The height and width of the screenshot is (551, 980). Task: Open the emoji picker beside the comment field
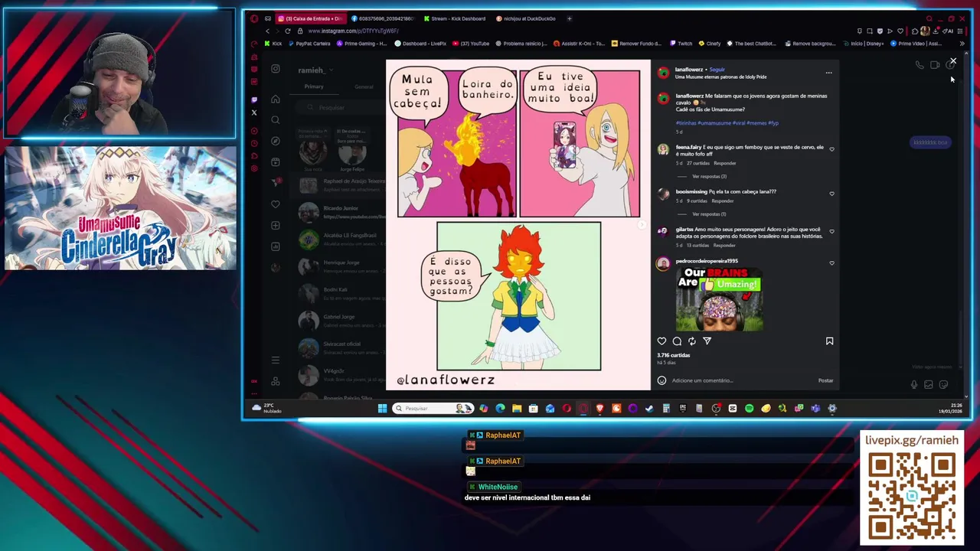(x=661, y=380)
